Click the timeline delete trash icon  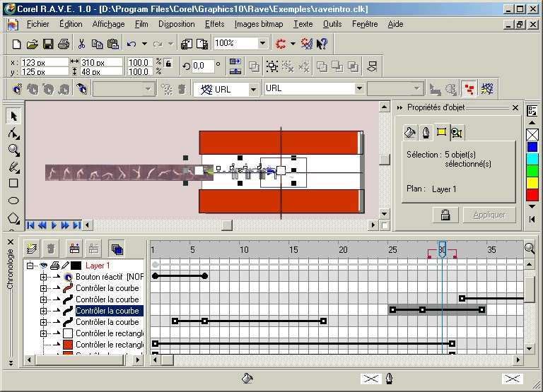(51, 249)
